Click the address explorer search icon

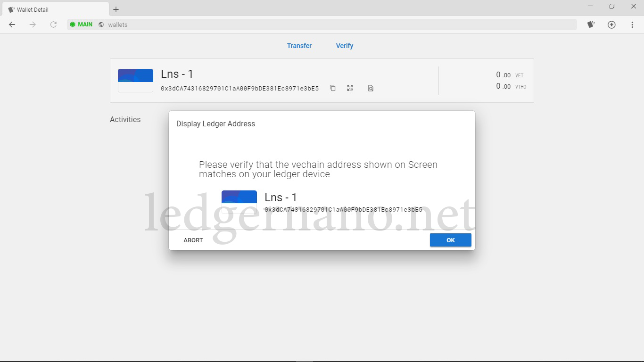click(371, 88)
